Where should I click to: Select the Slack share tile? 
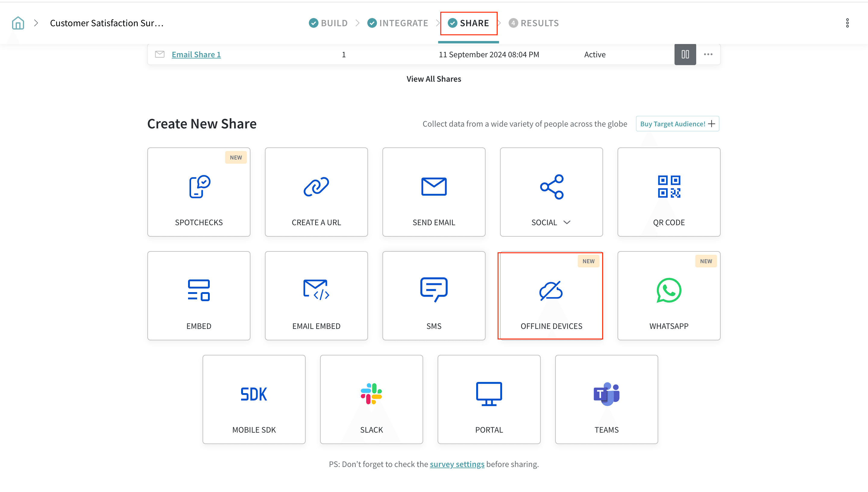(371, 399)
